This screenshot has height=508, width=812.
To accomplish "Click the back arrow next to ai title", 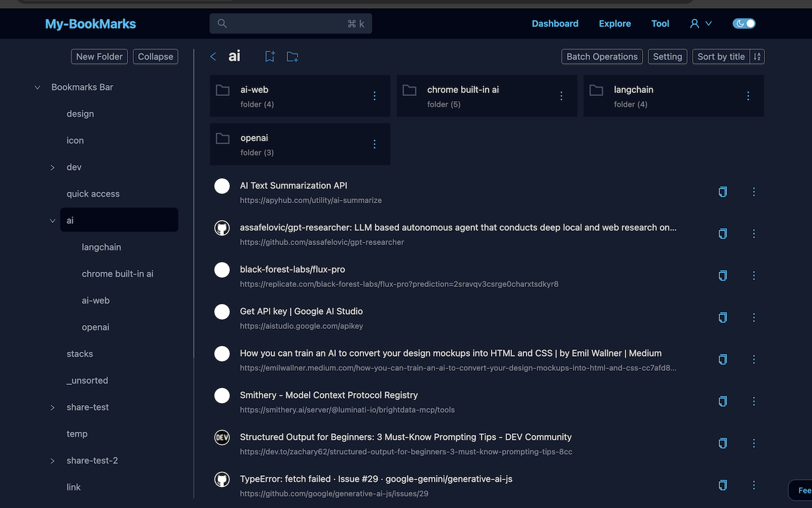I will click(x=213, y=57).
